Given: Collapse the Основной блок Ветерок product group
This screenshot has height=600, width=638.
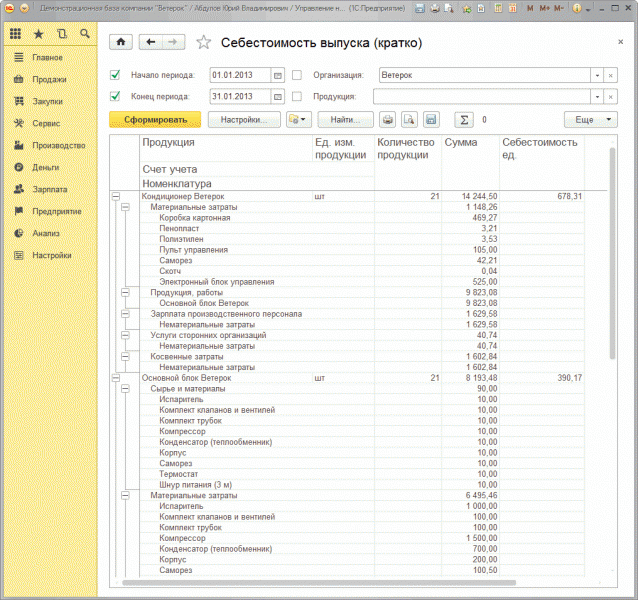Looking at the screenshot, I should (116, 378).
